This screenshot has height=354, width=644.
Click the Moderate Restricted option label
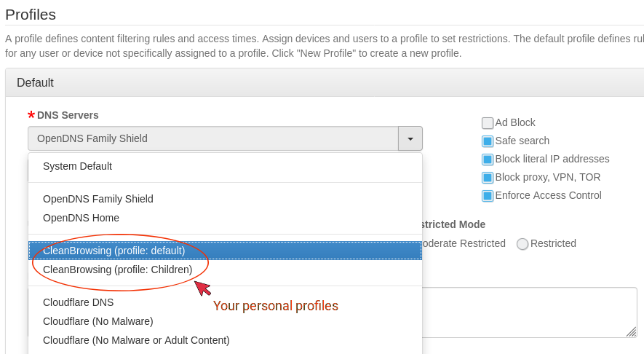pyautogui.click(x=464, y=243)
